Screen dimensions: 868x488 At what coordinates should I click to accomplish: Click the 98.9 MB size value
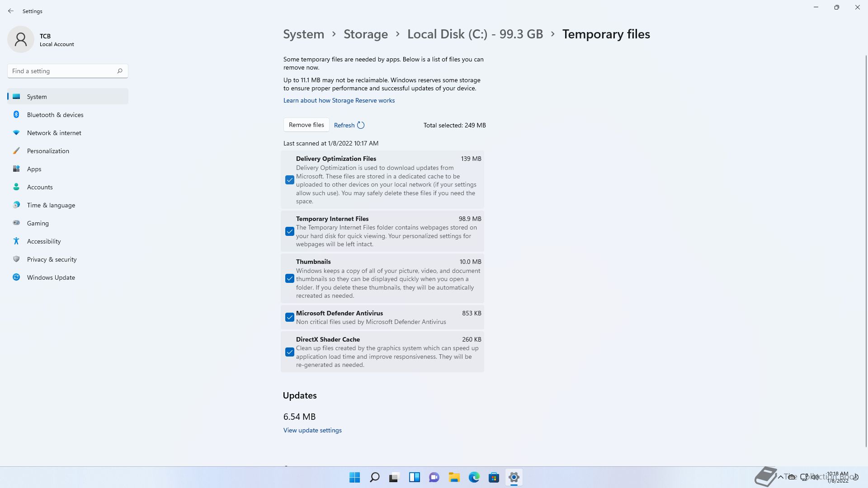tap(470, 219)
